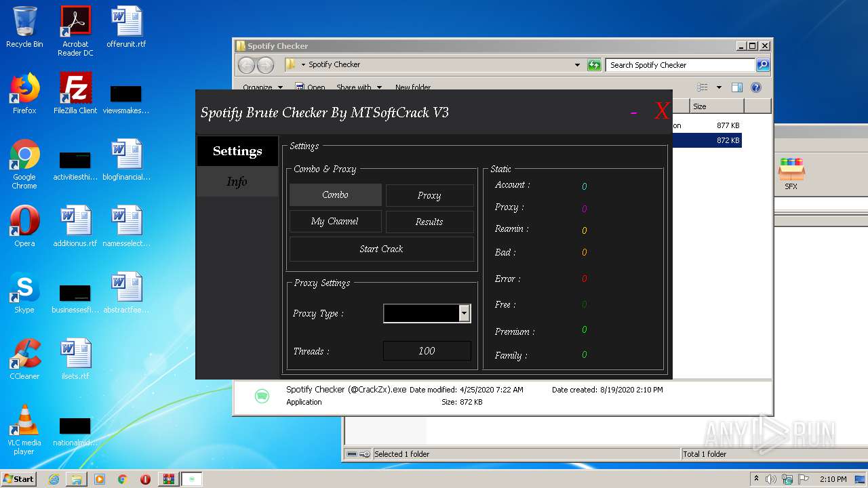Open the Windows Start menu
The image size is (868, 488).
[x=19, y=479]
